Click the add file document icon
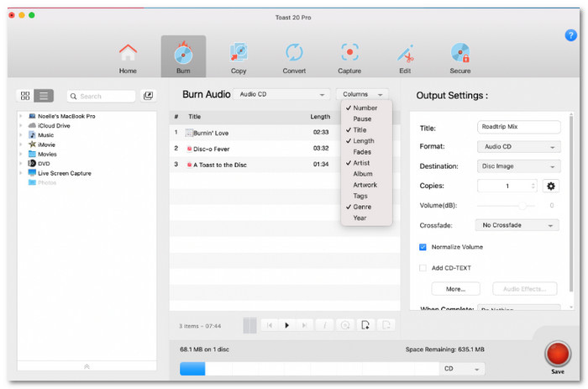The height and width of the screenshot is (389, 588). pos(365,325)
